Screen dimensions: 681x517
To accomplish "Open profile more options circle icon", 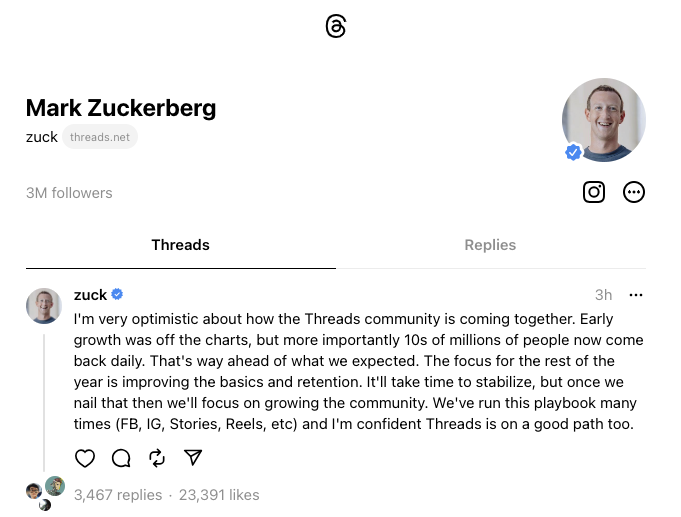I will pos(634,192).
